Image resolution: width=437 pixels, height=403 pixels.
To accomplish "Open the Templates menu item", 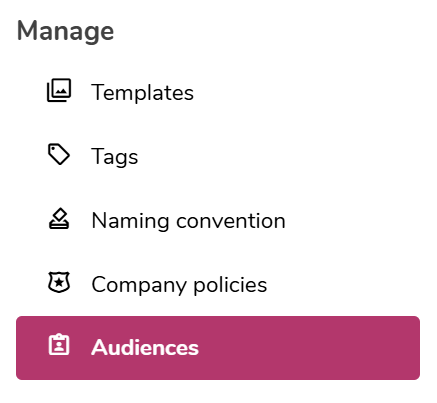I will click(x=218, y=92).
